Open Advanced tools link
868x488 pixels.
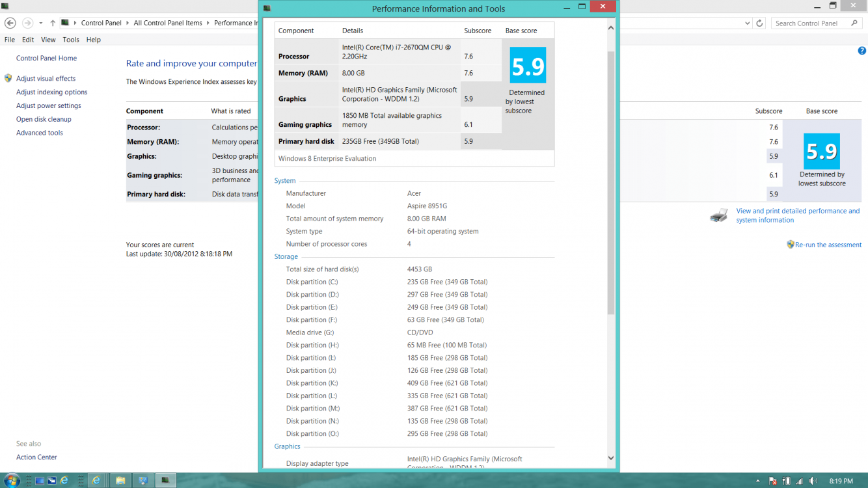click(40, 133)
